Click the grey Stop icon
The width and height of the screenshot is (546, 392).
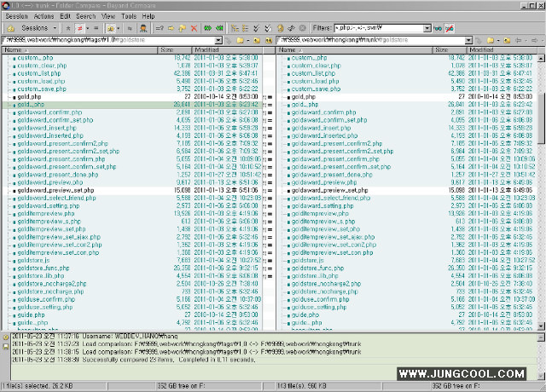(303, 28)
